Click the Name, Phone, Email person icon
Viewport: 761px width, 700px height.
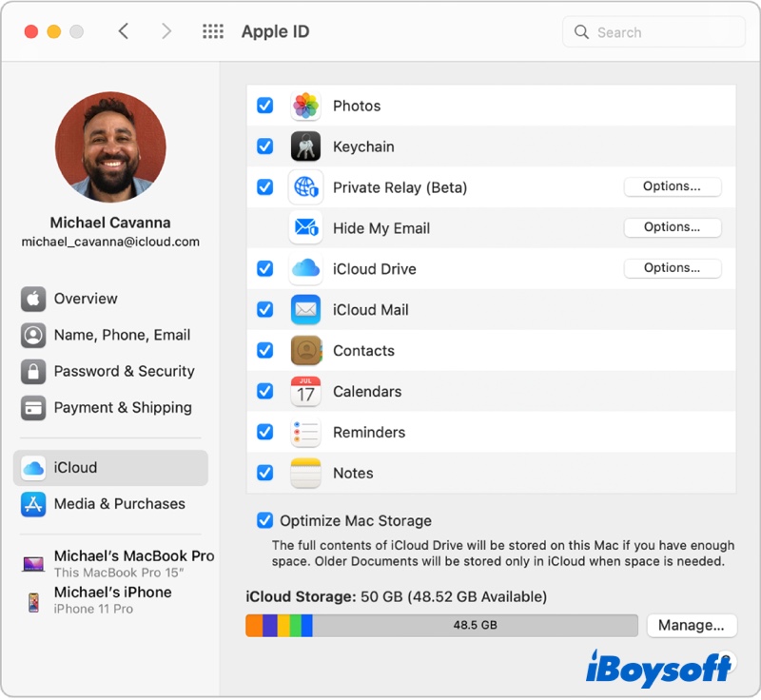pyautogui.click(x=33, y=335)
